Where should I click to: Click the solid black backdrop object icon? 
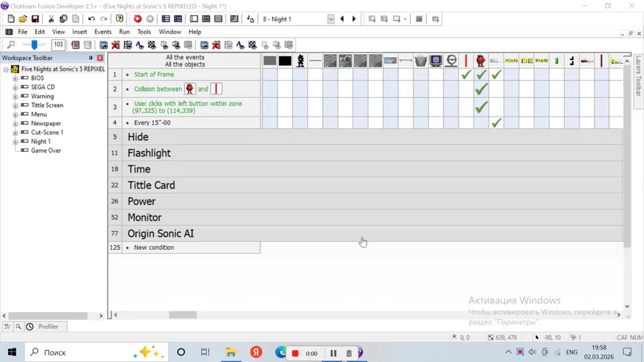coord(285,61)
